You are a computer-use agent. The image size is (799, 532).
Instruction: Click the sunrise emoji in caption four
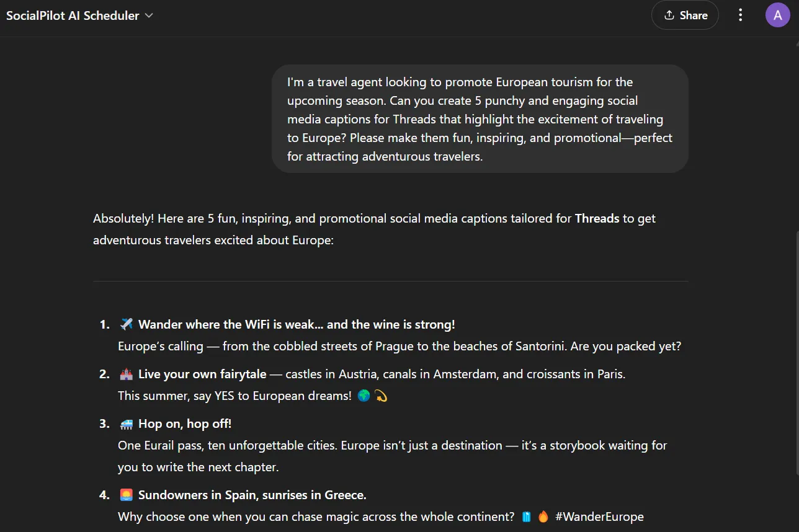pyautogui.click(x=126, y=494)
